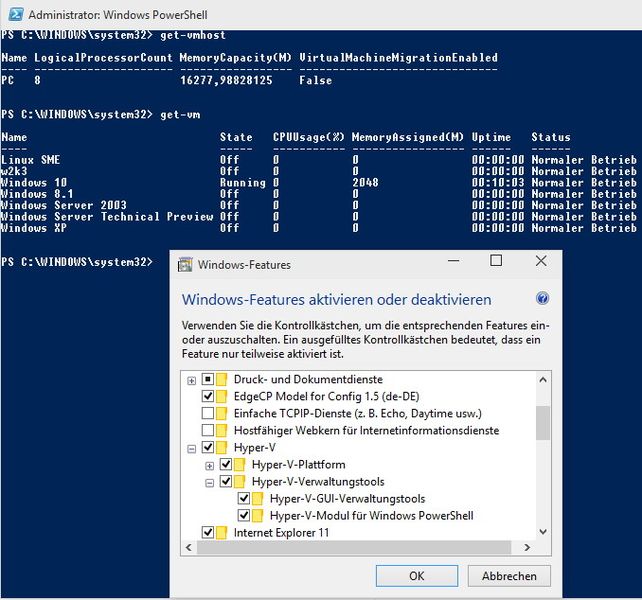
Task: Uncheck EdgeCP Model for Config 1.5
Action: [x=208, y=396]
